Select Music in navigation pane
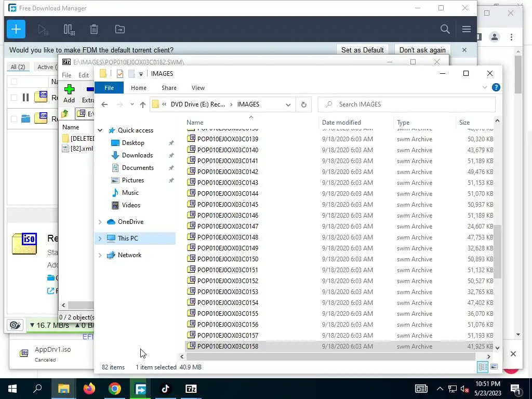This screenshot has width=532, height=399. point(130,193)
